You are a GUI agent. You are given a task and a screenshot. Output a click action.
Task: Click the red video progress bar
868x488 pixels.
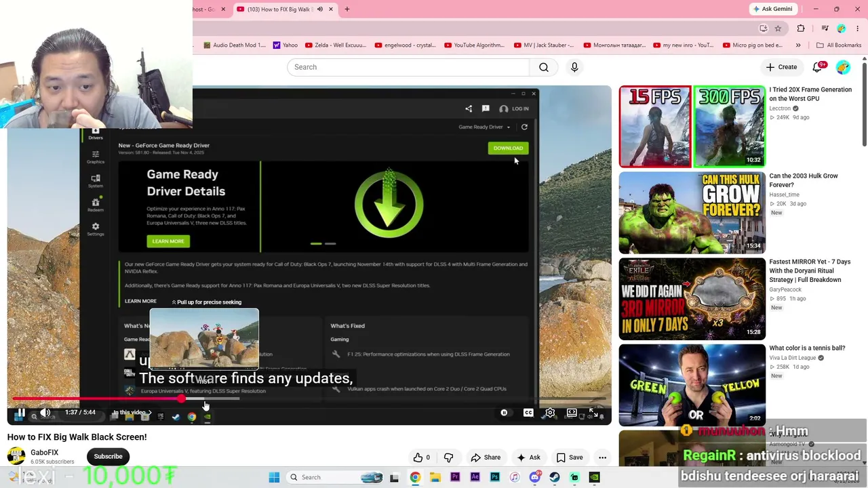(97, 399)
